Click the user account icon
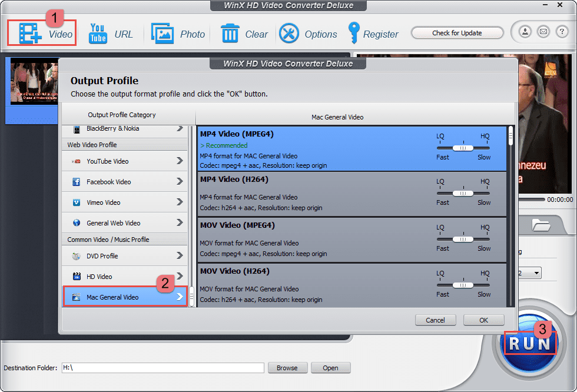The width and height of the screenshot is (577, 392). [x=525, y=32]
